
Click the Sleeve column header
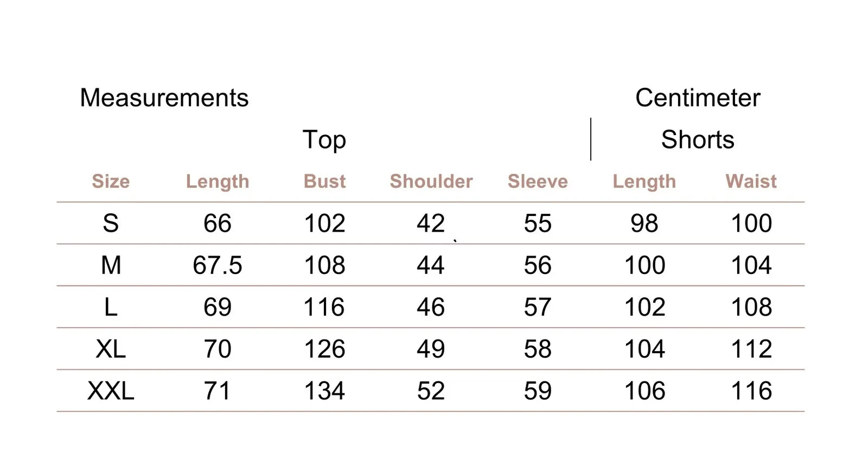(538, 181)
